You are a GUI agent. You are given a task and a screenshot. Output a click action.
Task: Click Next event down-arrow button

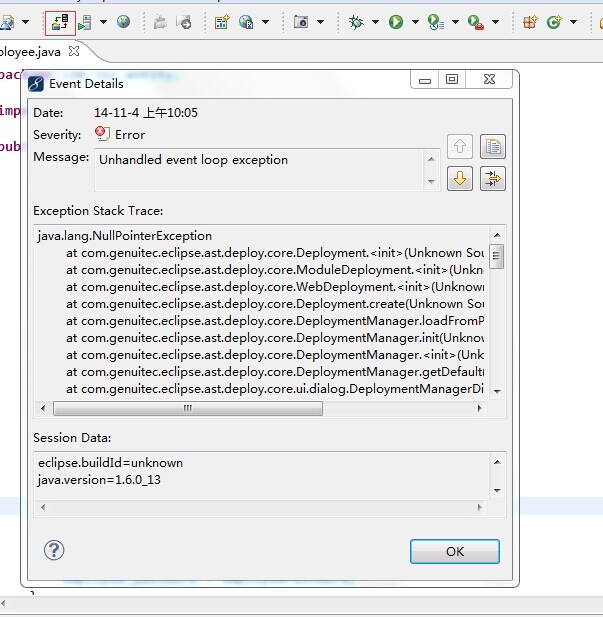460,178
